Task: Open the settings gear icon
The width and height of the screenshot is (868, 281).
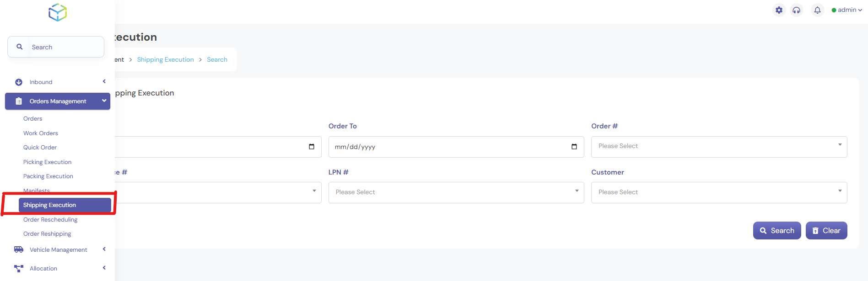Action: pyautogui.click(x=779, y=10)
